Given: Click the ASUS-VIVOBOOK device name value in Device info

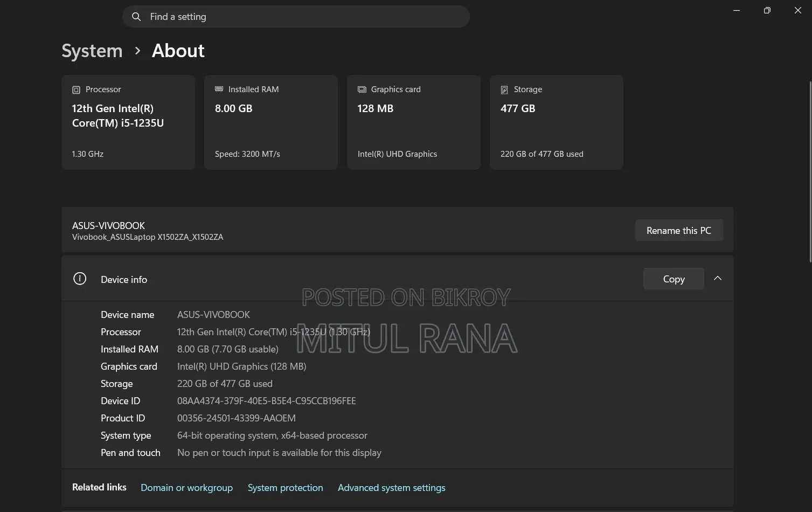Looking at the screenshot, I should tap(214, 315).
